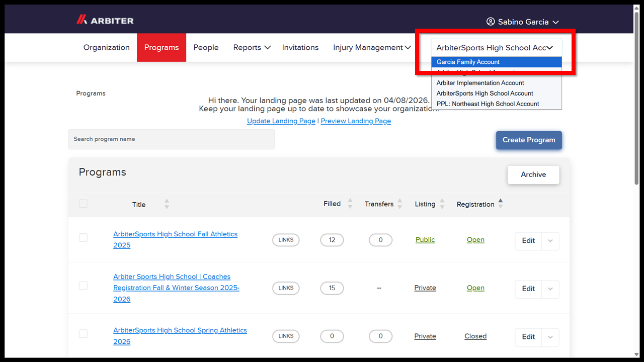This screenshot has width=644, height=362.
Task: Follow the Update Landing Page link
Action: click(281, 121)
